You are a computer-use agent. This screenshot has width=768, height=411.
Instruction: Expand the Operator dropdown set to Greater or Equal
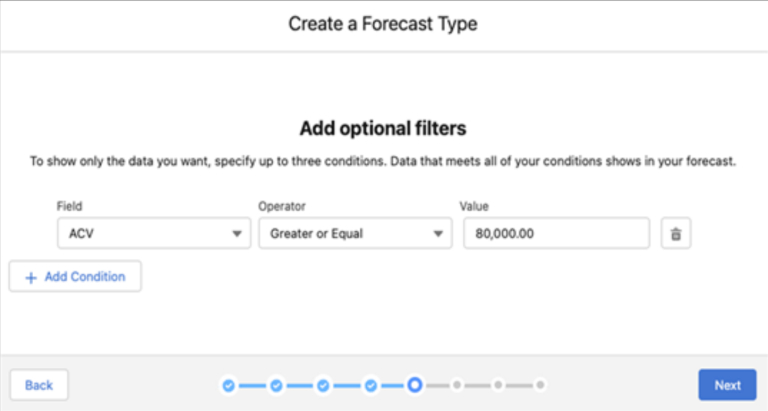tap(354, 234)
